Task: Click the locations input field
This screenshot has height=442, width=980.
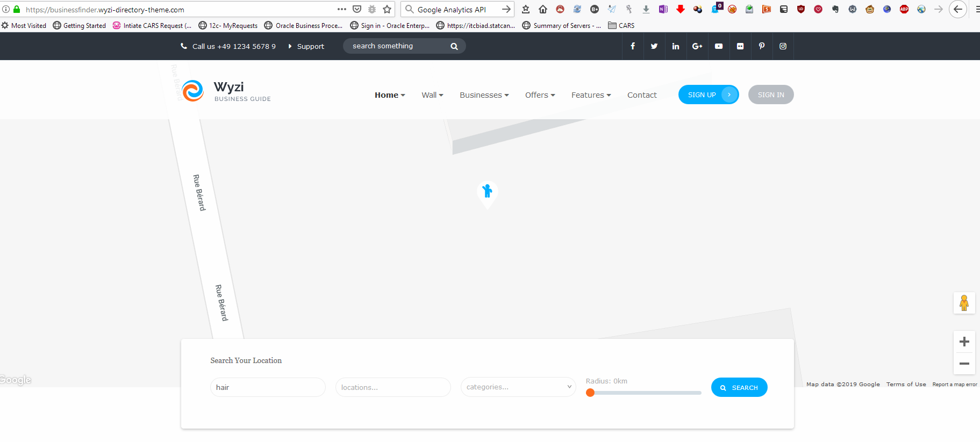Action: point(393,387)
